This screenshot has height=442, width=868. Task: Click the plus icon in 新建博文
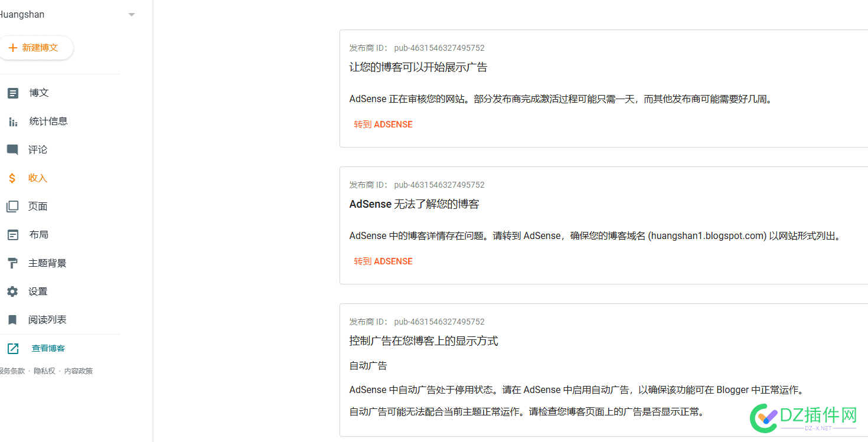point(12,48)
